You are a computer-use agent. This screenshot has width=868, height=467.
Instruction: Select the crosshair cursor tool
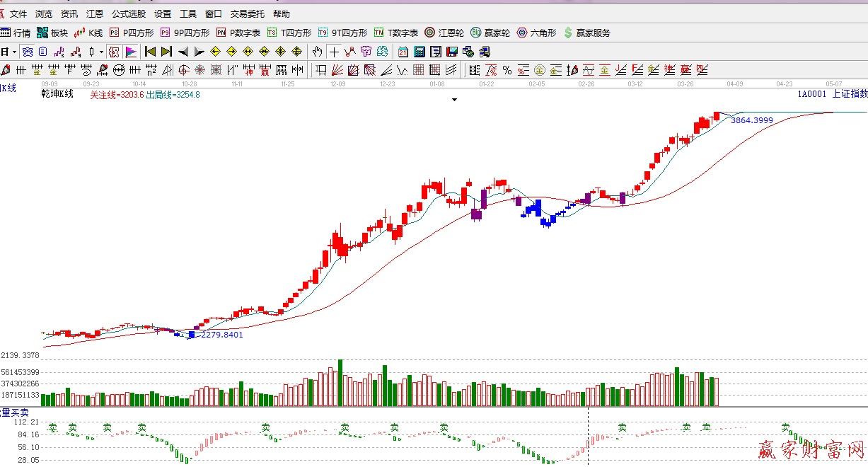[x=333, y=52]
